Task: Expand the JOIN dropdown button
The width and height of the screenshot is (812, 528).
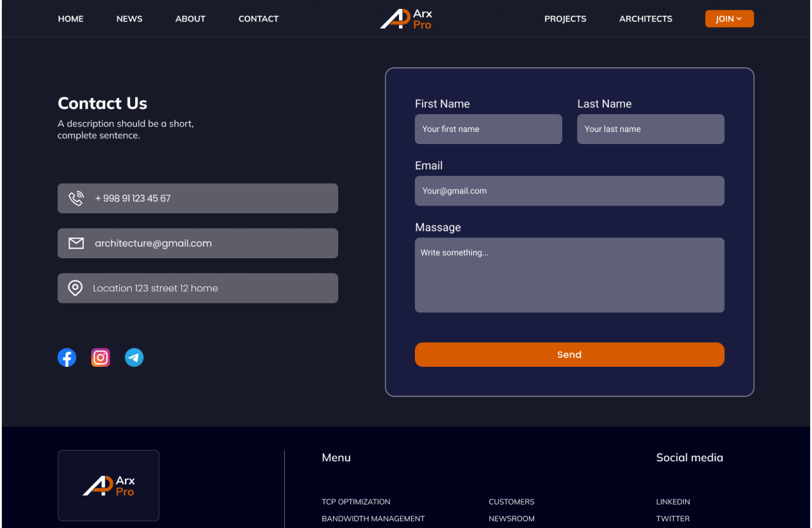Action: [x=729, y=19]
